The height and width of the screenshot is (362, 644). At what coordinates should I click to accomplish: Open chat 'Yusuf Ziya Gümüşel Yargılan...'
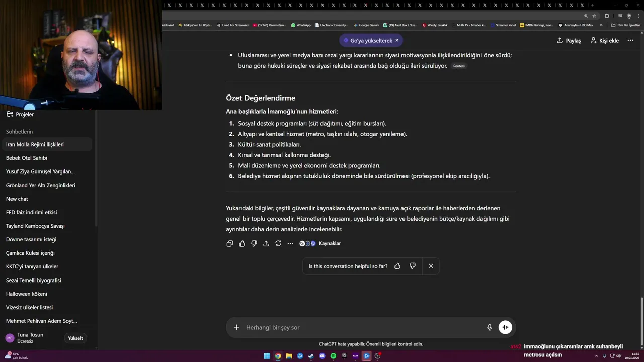point(46,171)
